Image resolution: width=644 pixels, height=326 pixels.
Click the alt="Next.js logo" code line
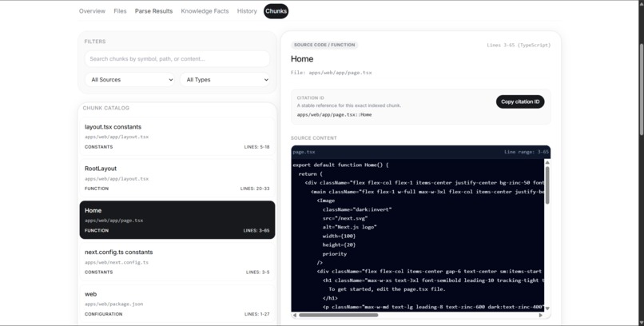click(x=349, y=227)
